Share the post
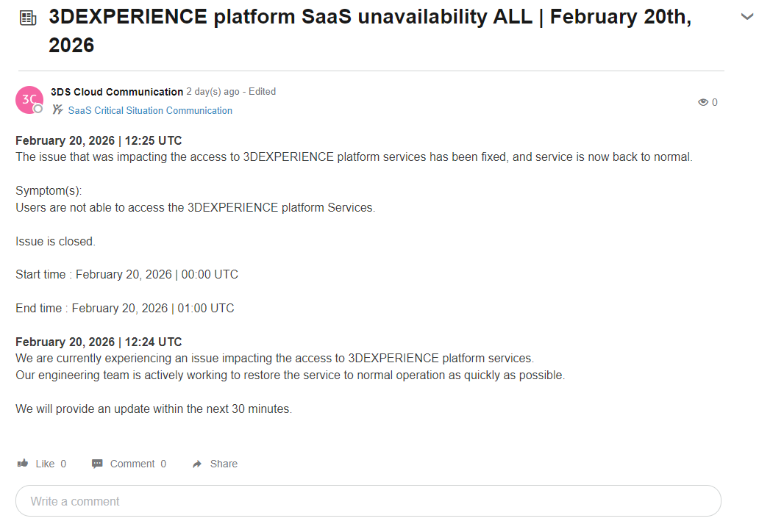The image size is (759, 532). click(221, 463)
